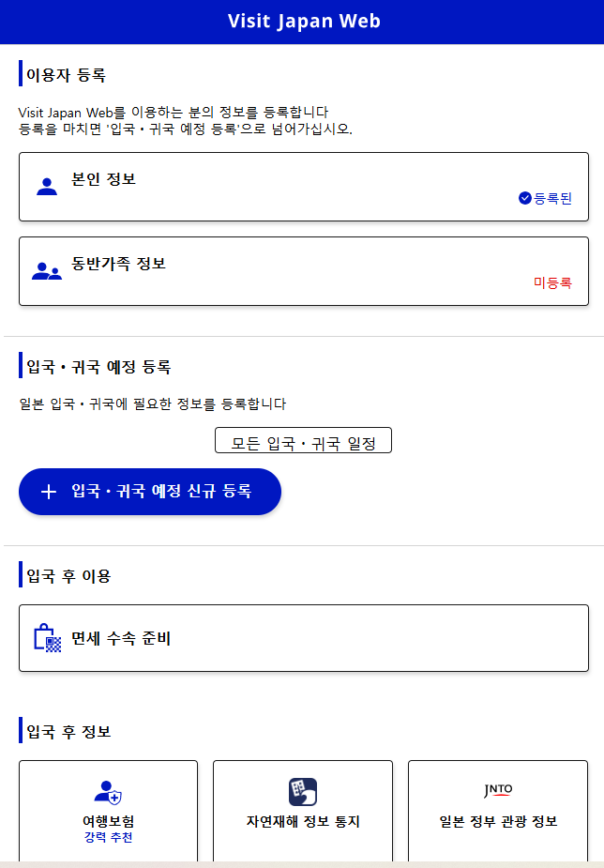Screen dimensions: 604x868
Task: Click the plus icon on the blue button
Action: (x=49, y=492)
